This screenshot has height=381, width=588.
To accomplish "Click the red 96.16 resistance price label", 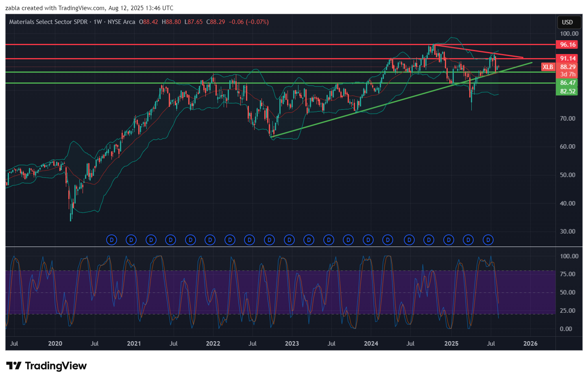I will click(x=568, y=45).
